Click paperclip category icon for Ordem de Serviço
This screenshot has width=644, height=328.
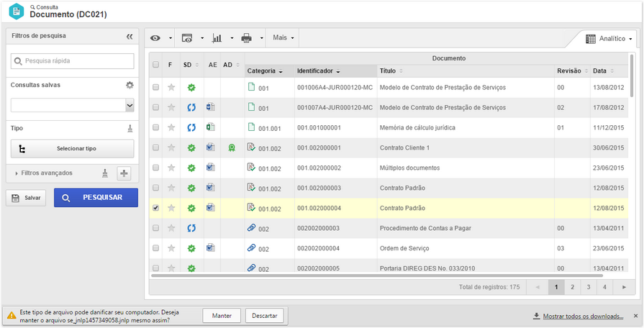251,248
